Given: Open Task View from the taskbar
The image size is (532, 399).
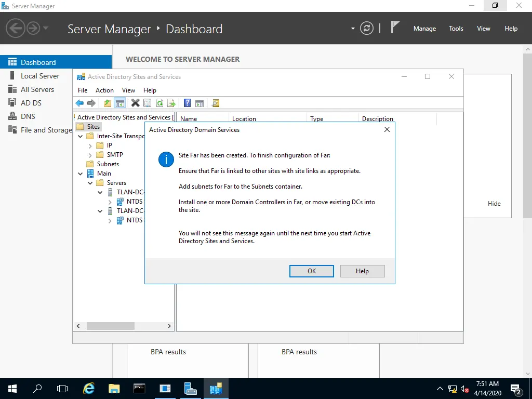Looking at the screenshot, I should point(62,389).
